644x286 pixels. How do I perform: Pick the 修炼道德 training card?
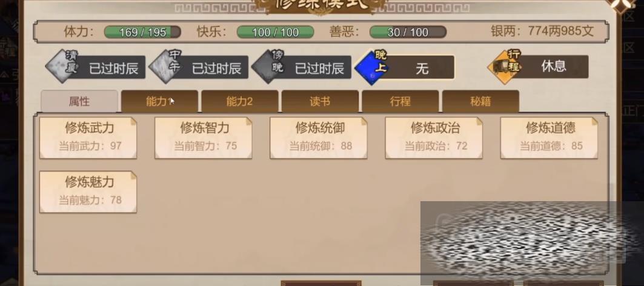point(549,138)
